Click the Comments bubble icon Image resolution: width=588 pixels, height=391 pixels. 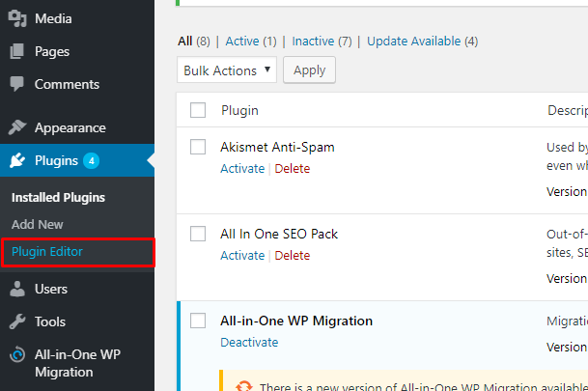[17, 84]
